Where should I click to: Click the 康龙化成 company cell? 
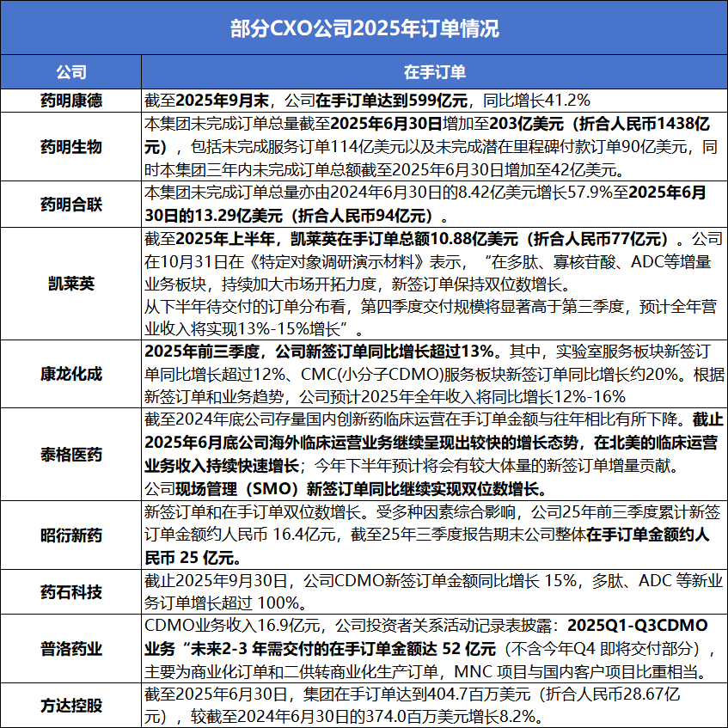tap(71, 374)
